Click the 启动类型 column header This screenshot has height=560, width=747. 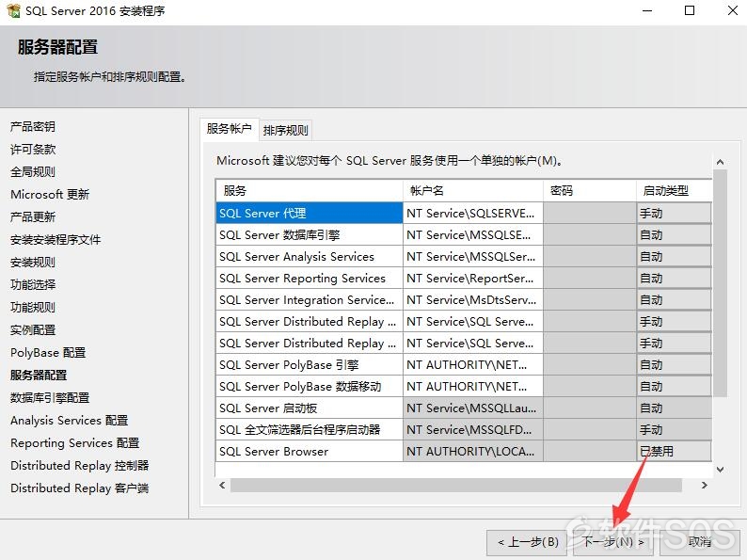click(675, 191)
